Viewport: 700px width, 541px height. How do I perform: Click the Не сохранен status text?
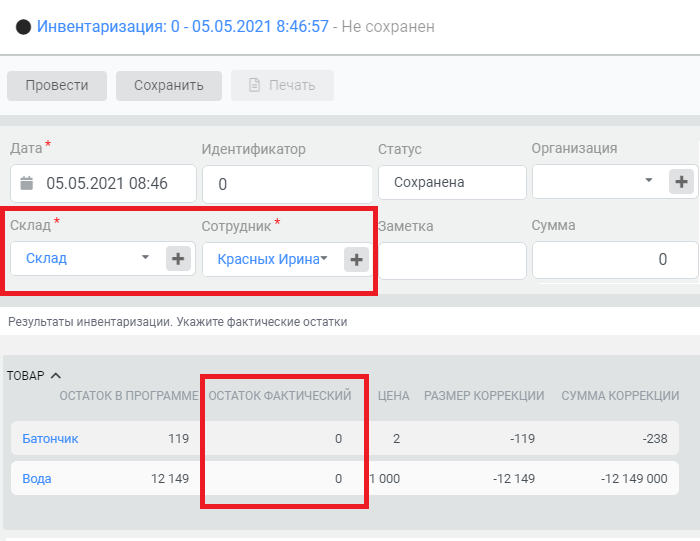click(x=388, y=27)
